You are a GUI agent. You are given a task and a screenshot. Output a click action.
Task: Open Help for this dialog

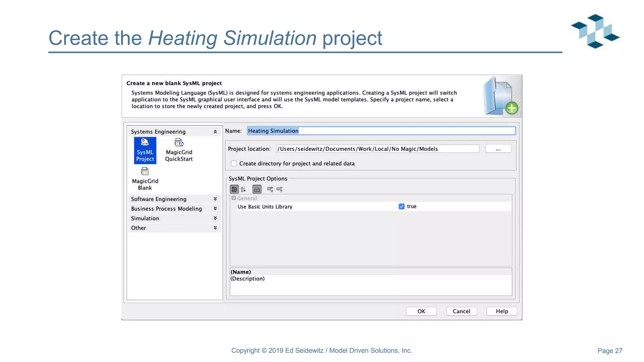coord(502,311)
